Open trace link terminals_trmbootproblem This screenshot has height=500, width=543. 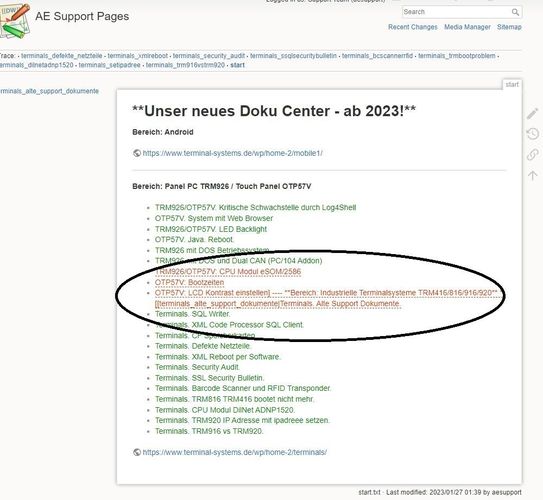(x=456, y=56)
